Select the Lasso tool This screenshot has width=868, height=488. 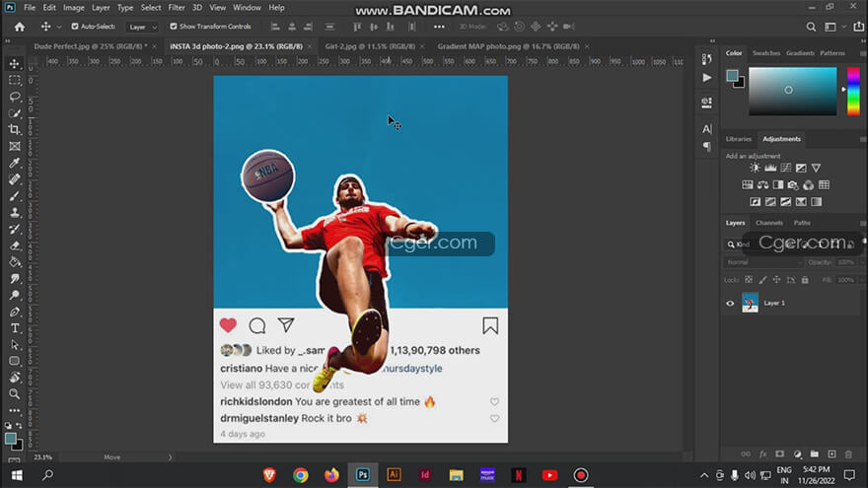click(x=15, y=97)
